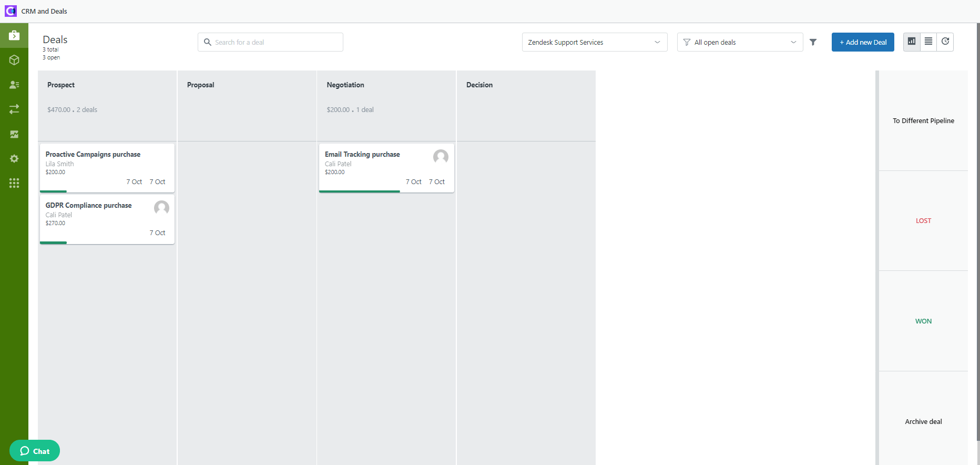Click the search magnifier icon
The height and width of the screenshot is (465, 980).
(x=207, y=42)
